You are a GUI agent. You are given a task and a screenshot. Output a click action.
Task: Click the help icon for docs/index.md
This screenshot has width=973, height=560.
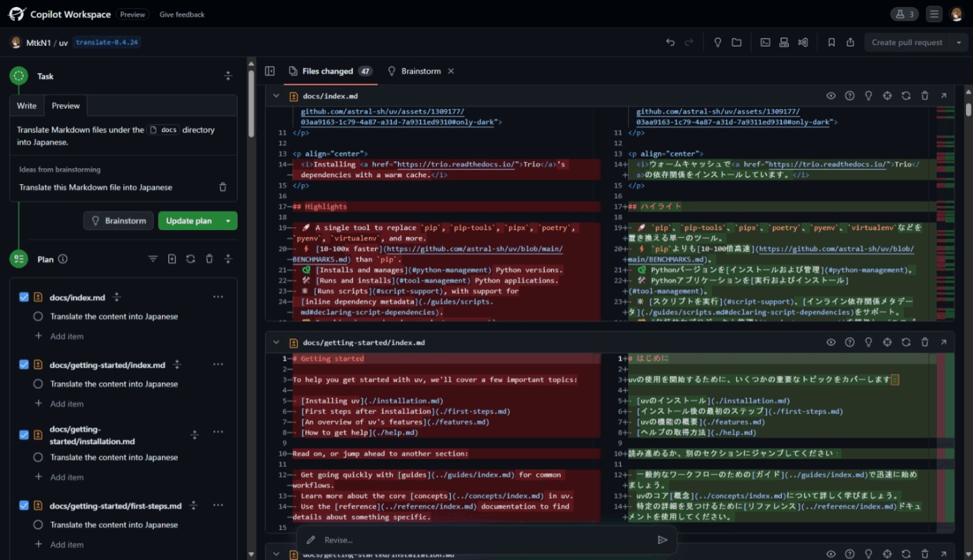pos(849,96)
